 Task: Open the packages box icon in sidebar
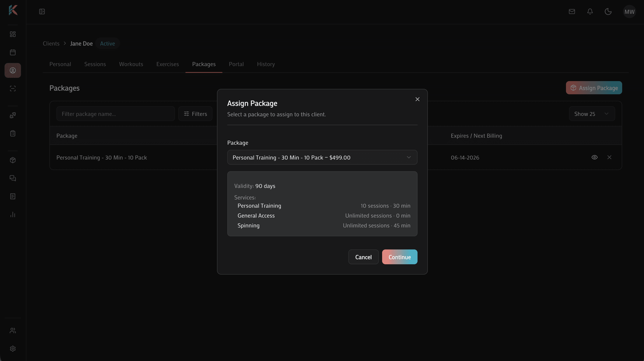tap(13, 160)
